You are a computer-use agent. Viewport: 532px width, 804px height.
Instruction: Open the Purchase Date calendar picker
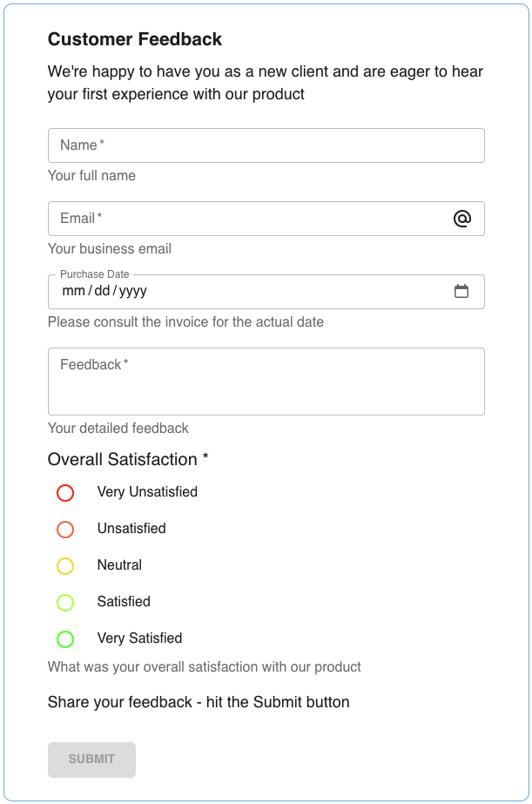[461, 292]
